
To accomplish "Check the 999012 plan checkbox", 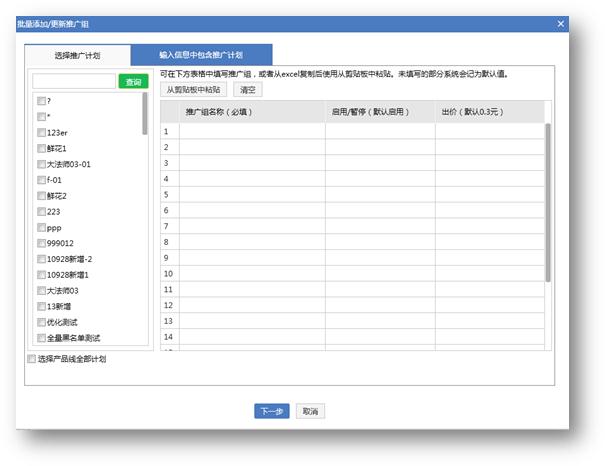I will (41, 243).
